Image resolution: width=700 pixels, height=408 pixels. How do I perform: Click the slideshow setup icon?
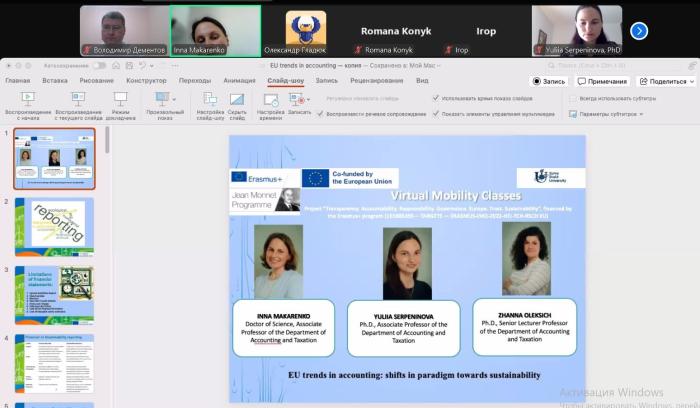point(210,99)
